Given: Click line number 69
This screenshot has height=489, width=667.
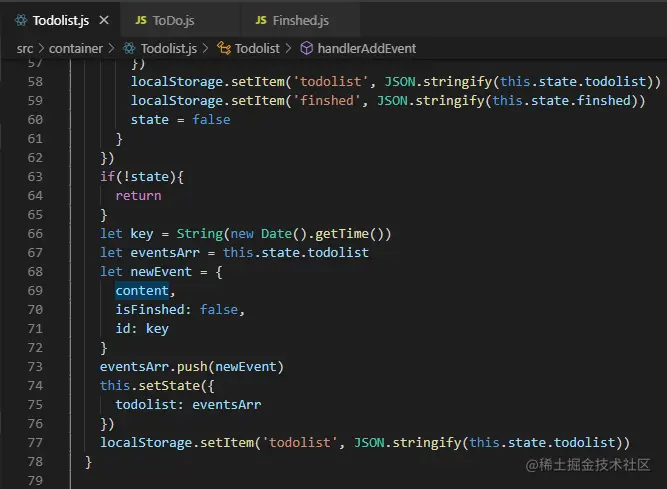Looking at the screenshot, I should coord(35,290).
